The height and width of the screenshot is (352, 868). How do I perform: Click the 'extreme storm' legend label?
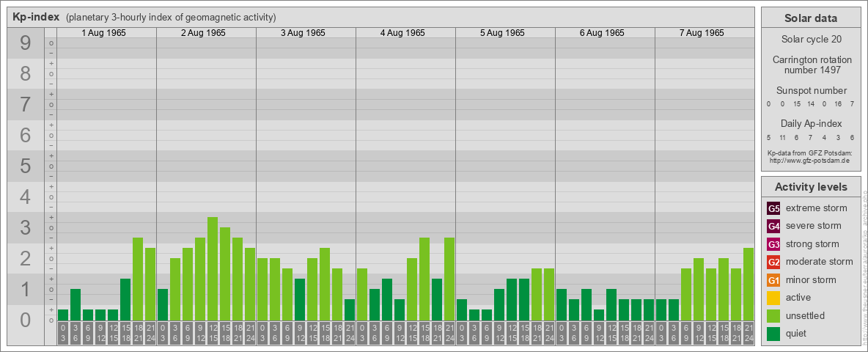[x=817, y=208]
